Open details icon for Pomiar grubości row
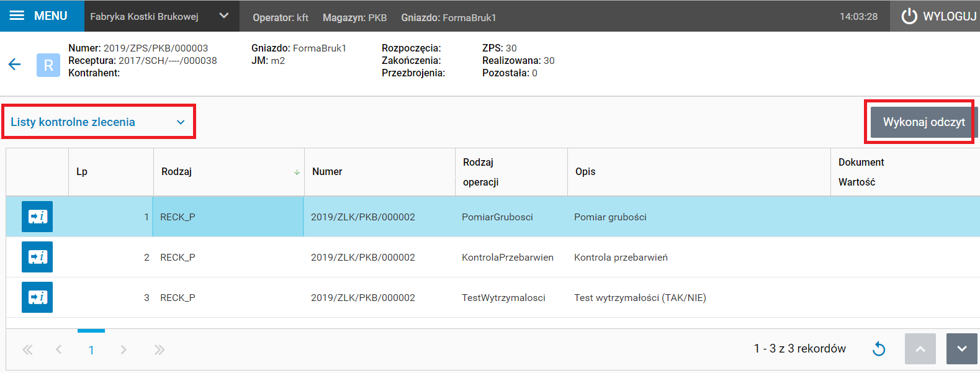 [x=37, y=217]
